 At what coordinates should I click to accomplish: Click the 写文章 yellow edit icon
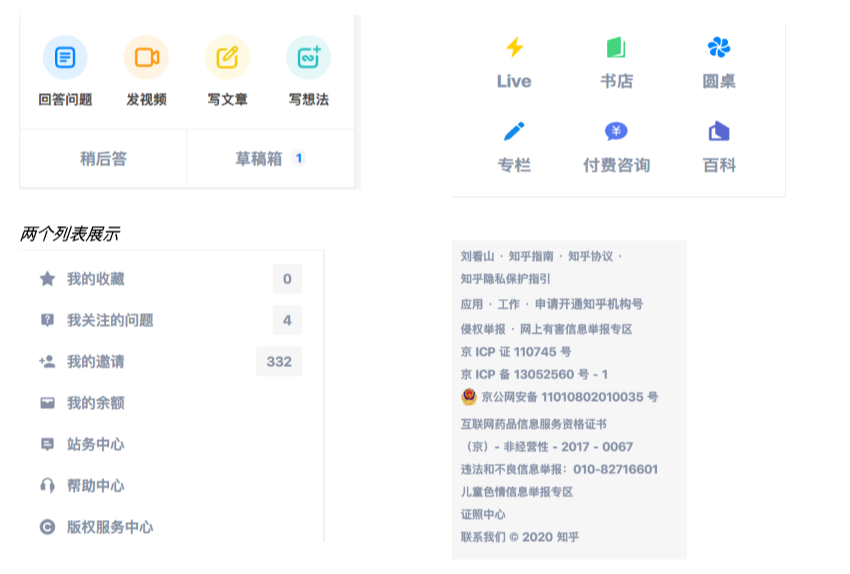[227, 57]
